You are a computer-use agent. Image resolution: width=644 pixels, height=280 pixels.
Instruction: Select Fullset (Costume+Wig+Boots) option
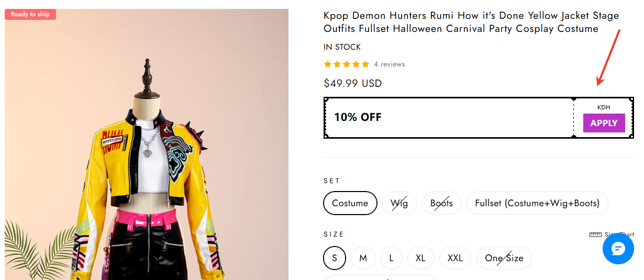click(x=537, y=203)
